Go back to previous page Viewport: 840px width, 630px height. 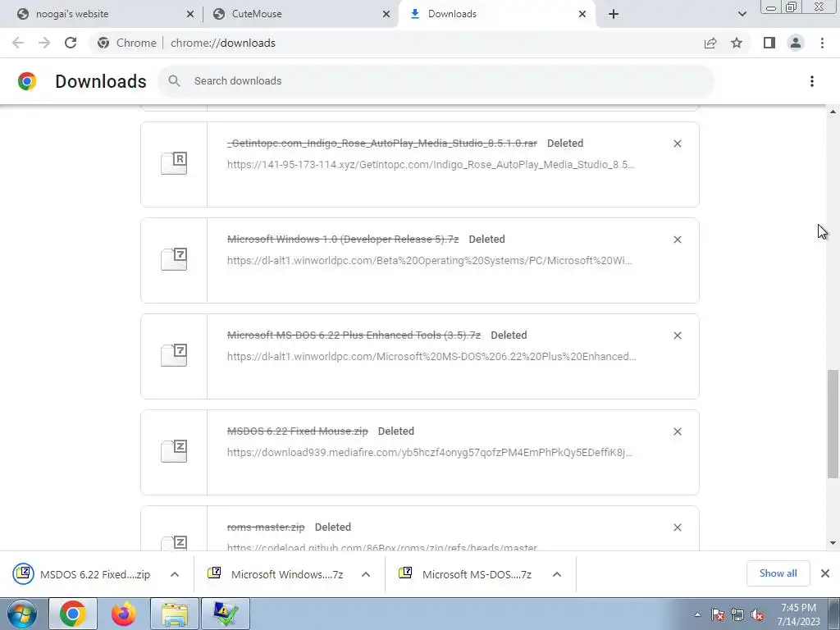tap(18, 43)
